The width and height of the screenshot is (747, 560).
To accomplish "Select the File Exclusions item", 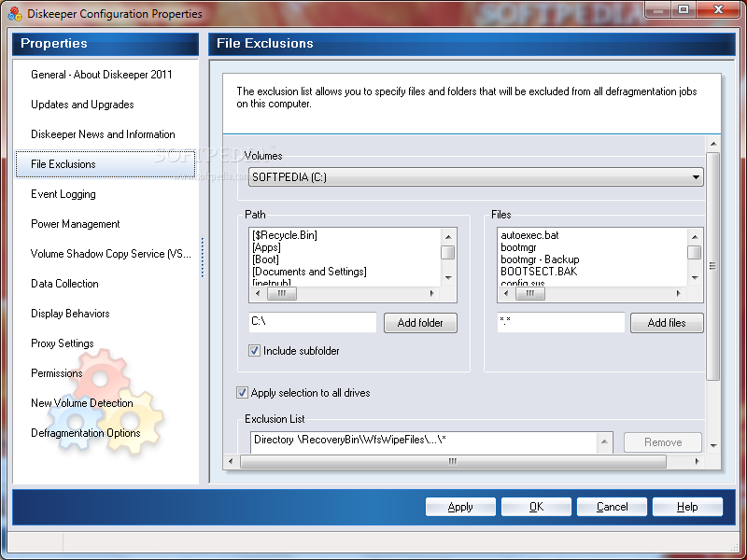I will [x=106, y=164].
